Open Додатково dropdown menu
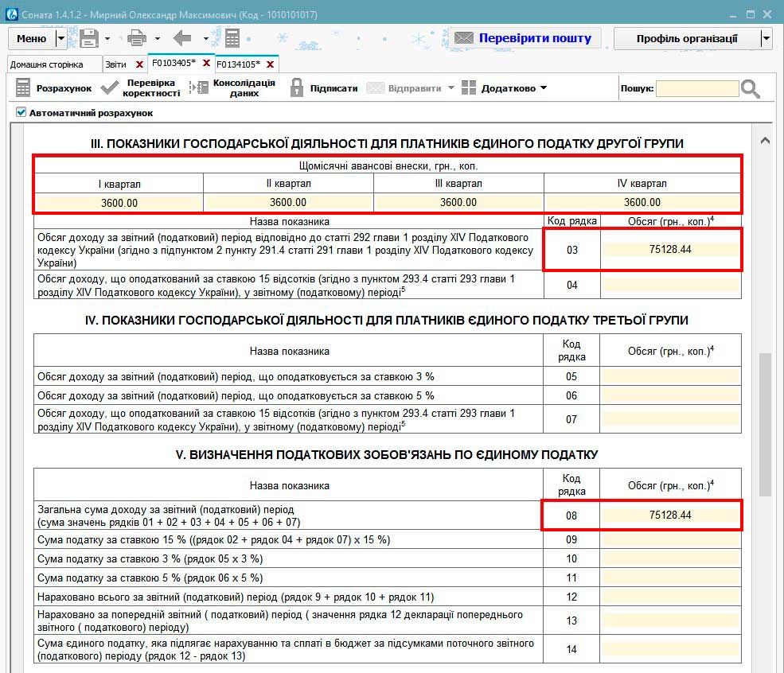Viewport: 784px width, 673px height. [x=505, y=88]
